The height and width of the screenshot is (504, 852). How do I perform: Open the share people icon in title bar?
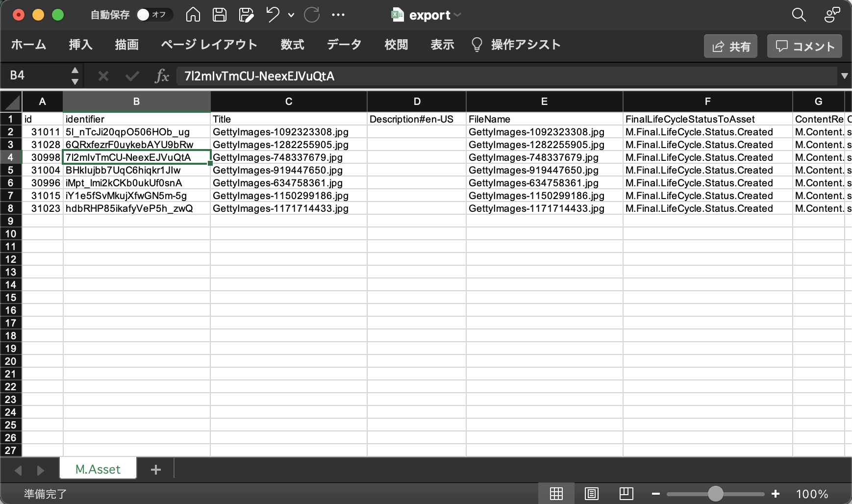pyautogui.click(x=832, y=15)
